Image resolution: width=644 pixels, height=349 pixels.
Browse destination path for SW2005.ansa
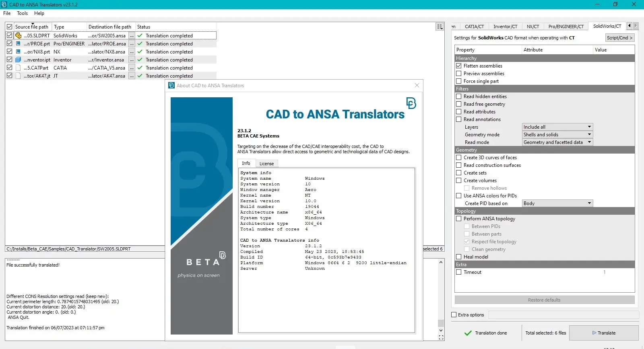click(x=132, y=36)
